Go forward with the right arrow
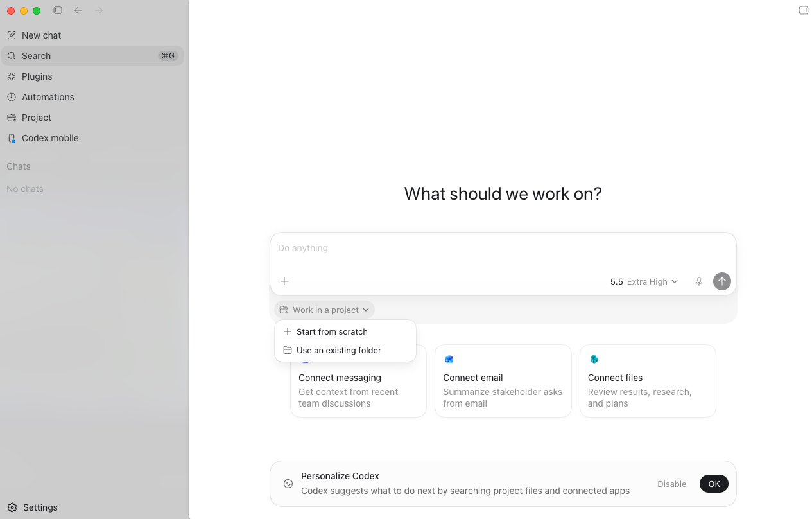 [x=99, y=10]
